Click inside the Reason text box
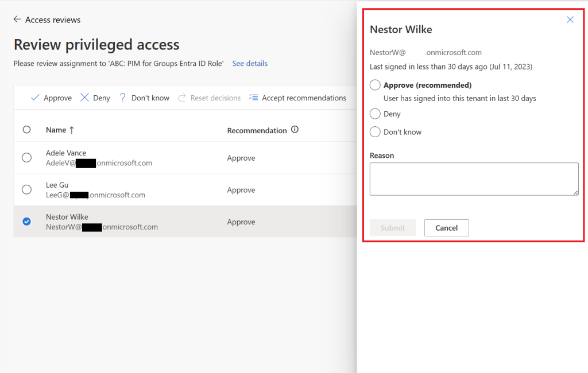 coord(474,179)
